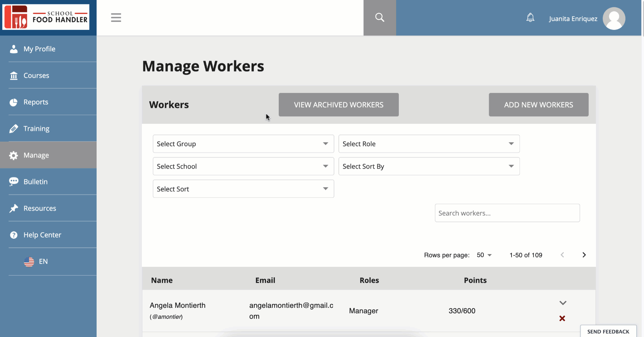The height and width of the screenshot is (337, 644).
Task: Open the search magnifier icon
Action: [380, 17]
